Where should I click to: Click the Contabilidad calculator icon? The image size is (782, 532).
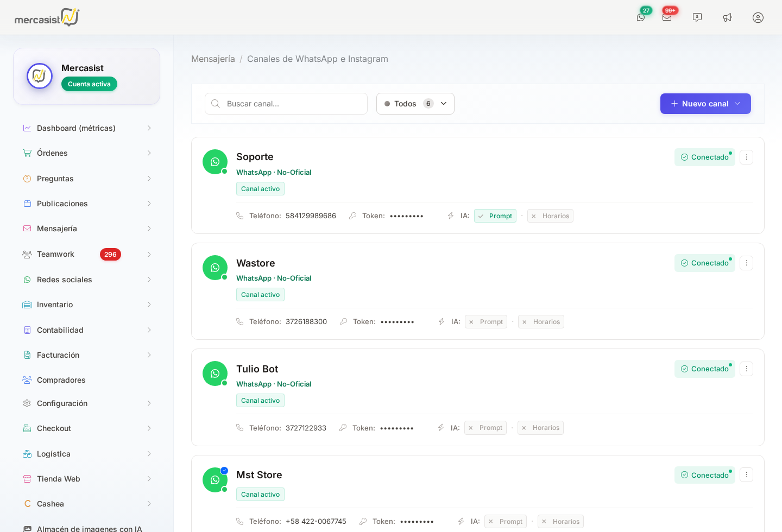click(x=27, y=330)
